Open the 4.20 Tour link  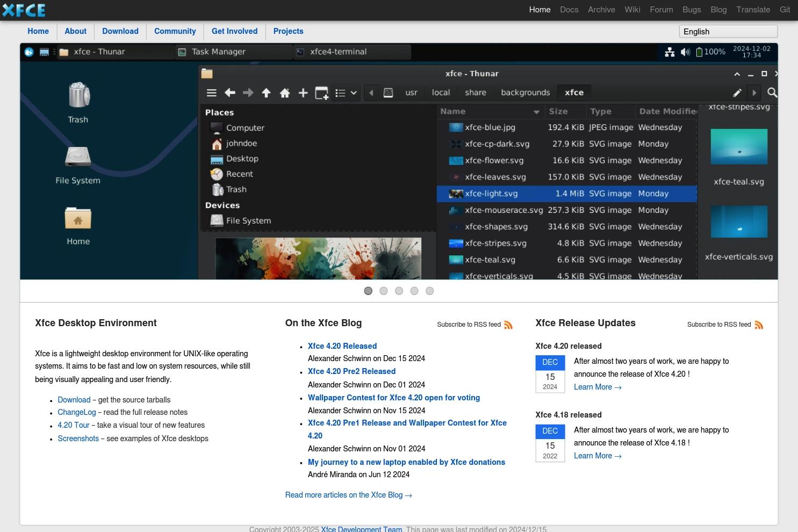click(x=74, y=425)
